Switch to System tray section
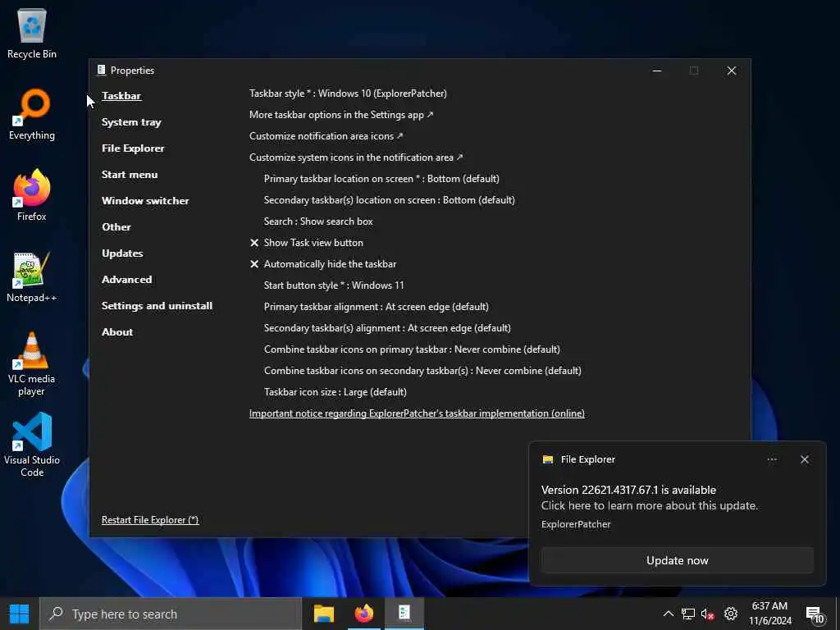This screenshot has width=840, height=630. pyautogui.click(x=131, y=122)
